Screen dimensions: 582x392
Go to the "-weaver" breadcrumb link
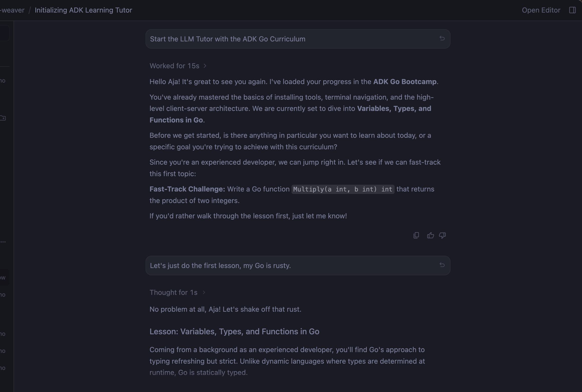tap(12, 10)
